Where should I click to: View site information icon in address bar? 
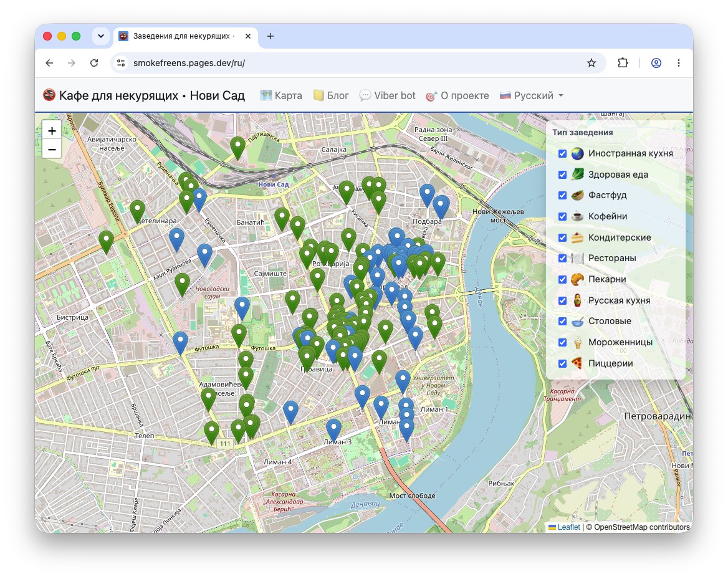(x=121, y=63)
